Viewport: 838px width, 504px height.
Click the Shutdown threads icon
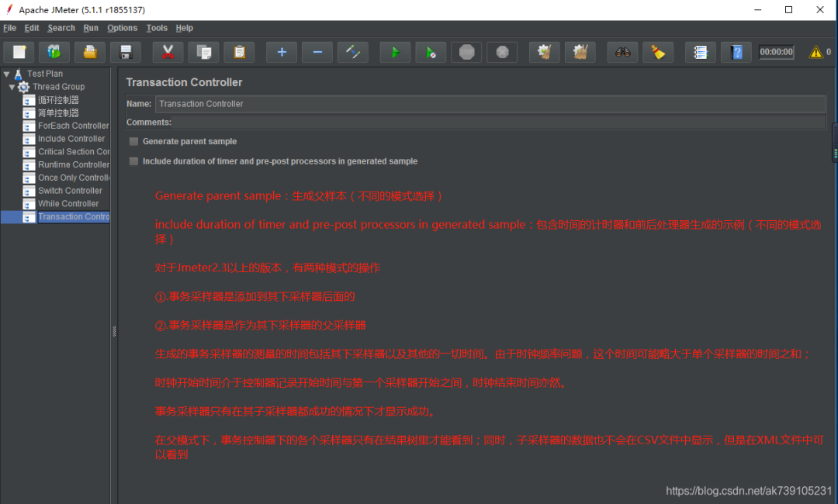tap(502, 52)
